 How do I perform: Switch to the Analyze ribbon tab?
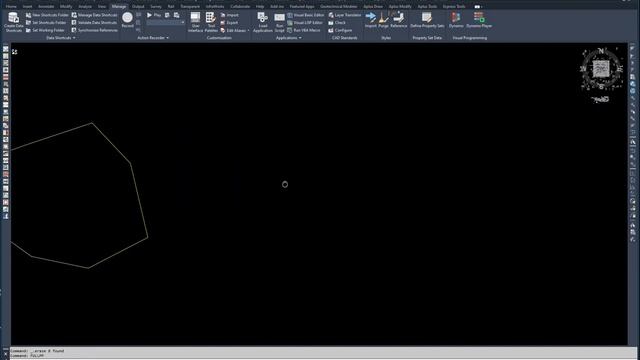[85, 7]
